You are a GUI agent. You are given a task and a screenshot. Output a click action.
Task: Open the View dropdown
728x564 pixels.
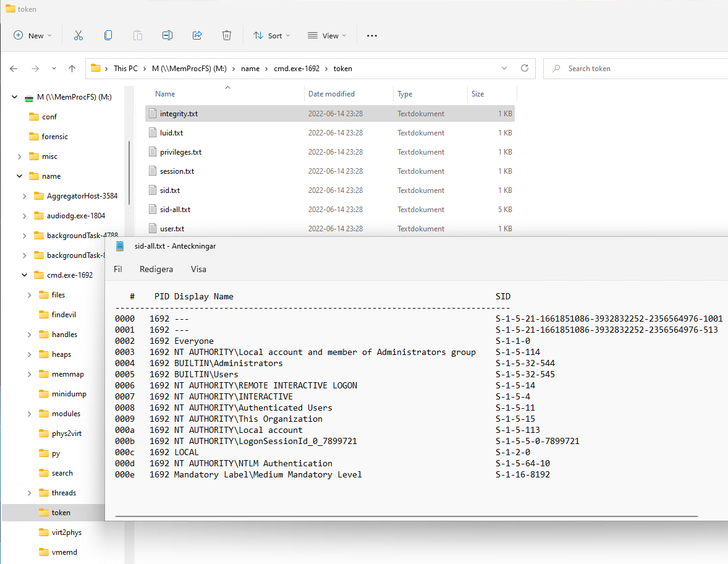328,36
